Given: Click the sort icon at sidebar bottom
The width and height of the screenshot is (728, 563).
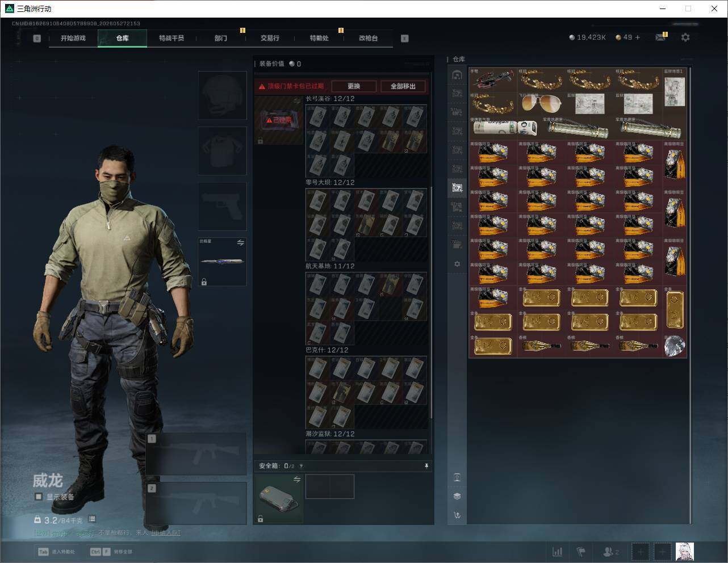Looking at the screenshot, I should coord(457,515).
